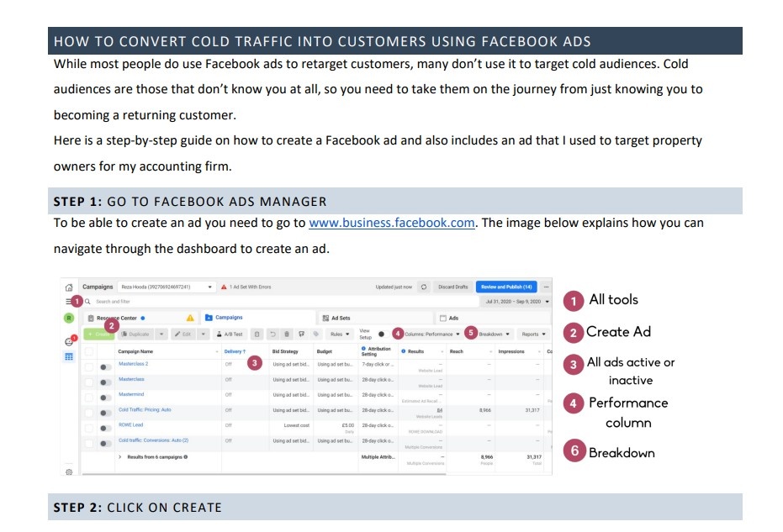The width and height of the screenshot is (783, 532).
Task: Open the settings gear in left sidebar
Action: click(x=69, y=471)
